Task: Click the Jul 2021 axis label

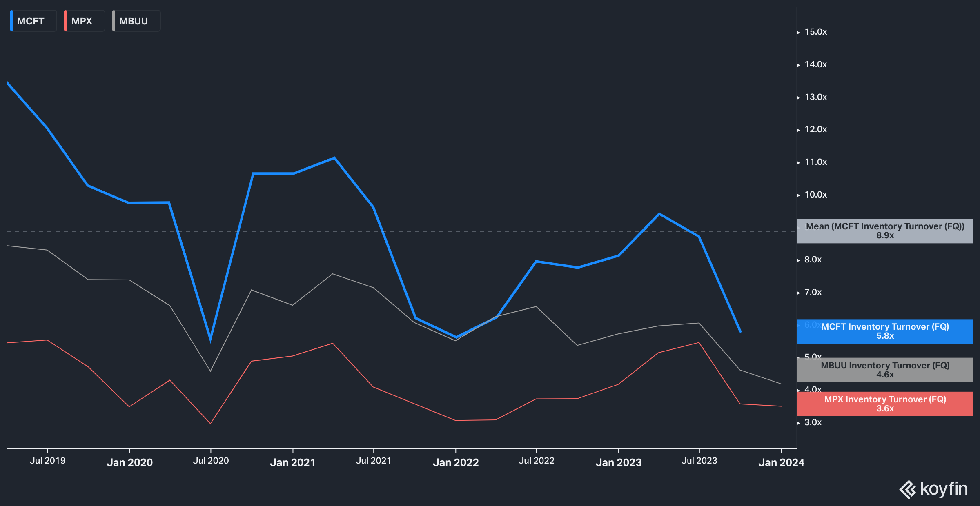Action: (373, 461)
